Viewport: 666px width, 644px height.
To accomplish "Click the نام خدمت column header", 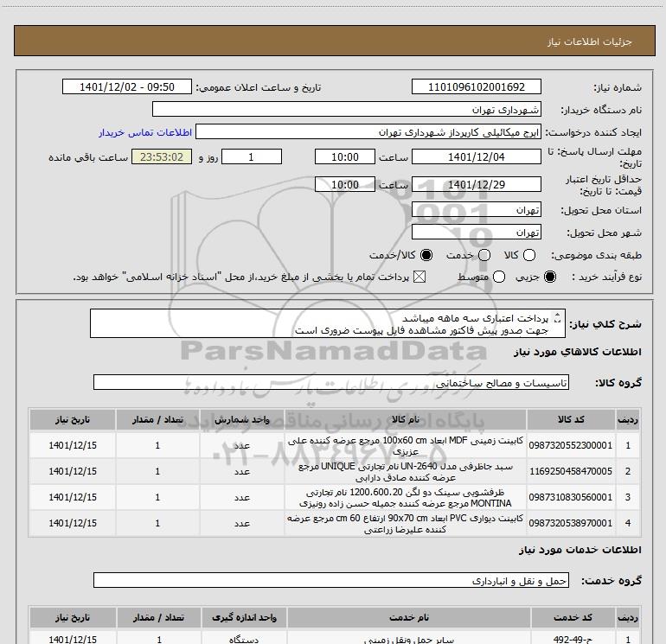I will coord(409,618).
